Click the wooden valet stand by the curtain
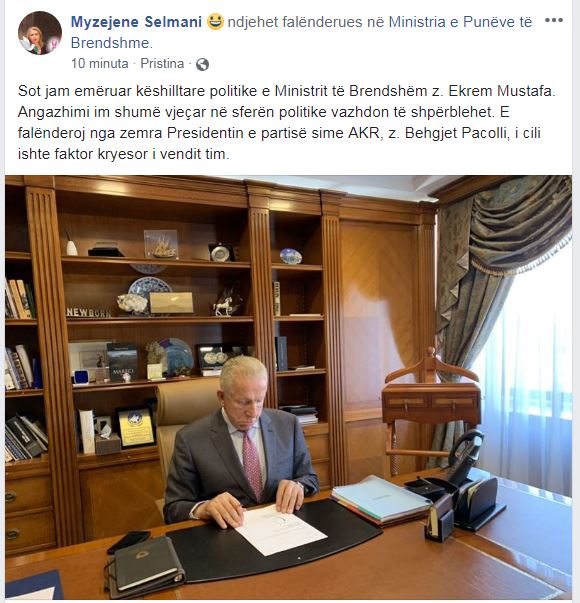The image size is (580, 603). click(431, 408)
